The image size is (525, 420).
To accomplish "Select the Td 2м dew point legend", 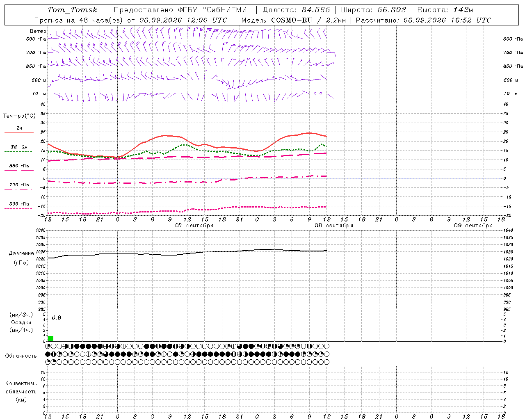I will click(x=19, y=148).
